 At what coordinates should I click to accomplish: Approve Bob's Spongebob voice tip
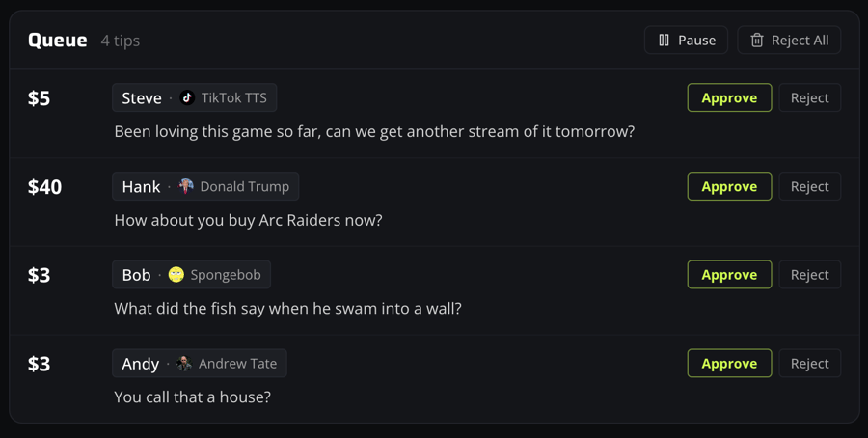(729, 275)
